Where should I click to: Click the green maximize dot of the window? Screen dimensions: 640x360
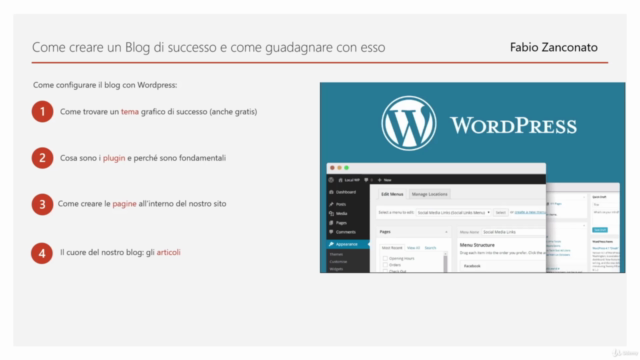point(347,168)
